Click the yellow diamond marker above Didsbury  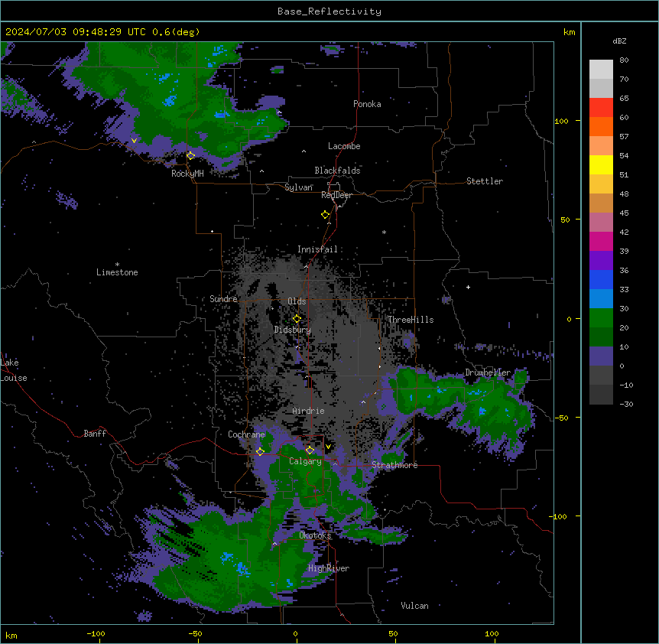tap(297, 318)
